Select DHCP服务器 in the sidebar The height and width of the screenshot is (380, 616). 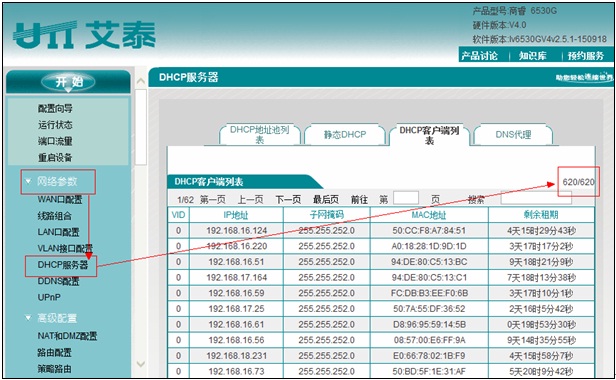click(x=62, y=265)
